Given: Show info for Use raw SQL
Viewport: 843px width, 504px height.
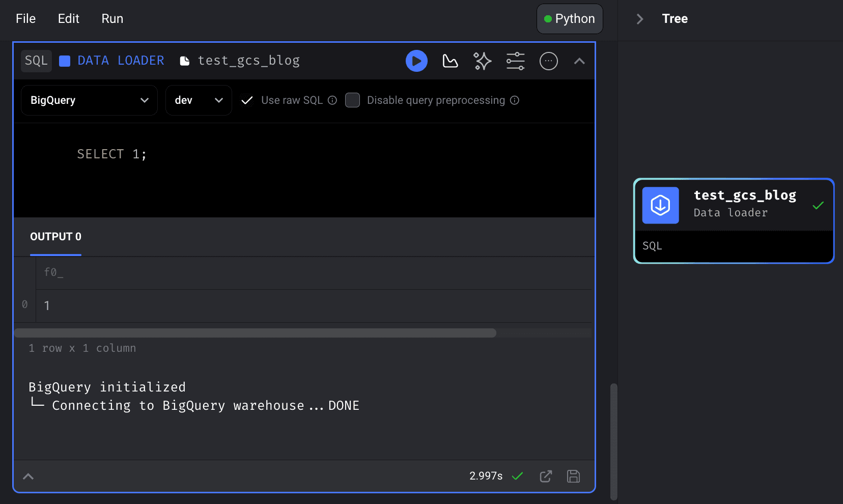Looking at the screenshot, I should pos(332,100).
